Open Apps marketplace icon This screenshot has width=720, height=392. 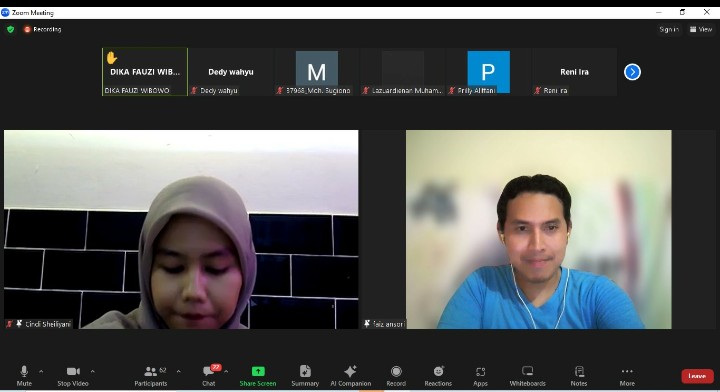(x=480, y=376)
